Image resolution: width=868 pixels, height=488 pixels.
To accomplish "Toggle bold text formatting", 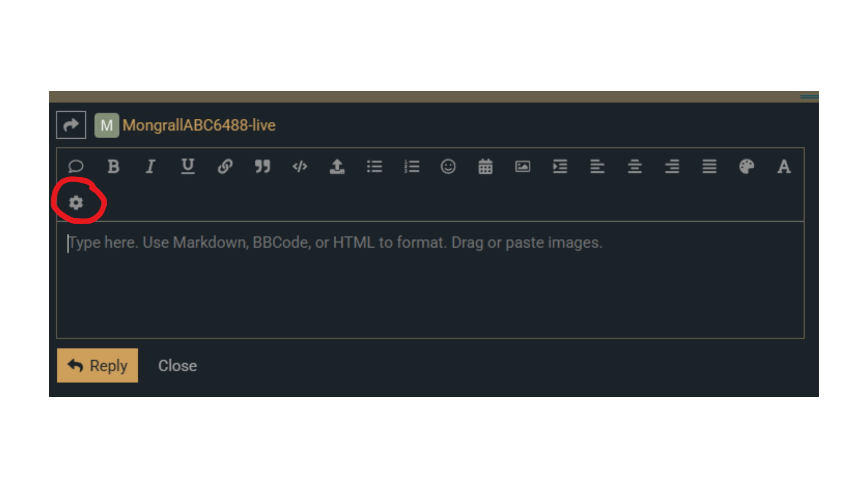I will point(113,166).
